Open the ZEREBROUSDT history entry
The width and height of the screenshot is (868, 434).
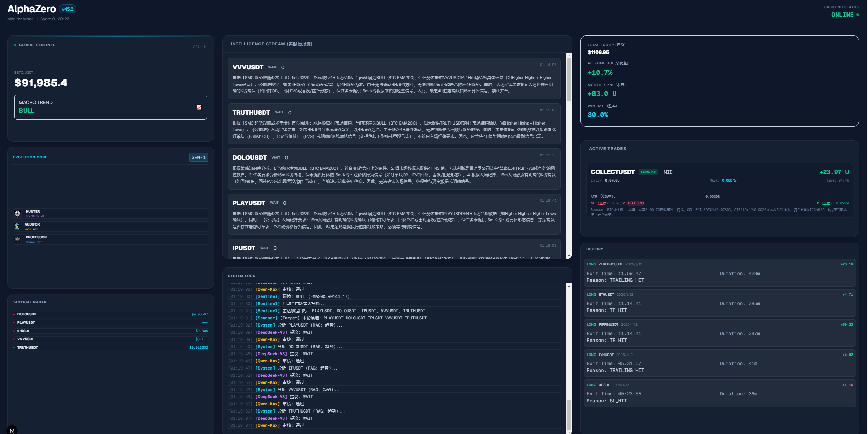[x=719, y=273]
